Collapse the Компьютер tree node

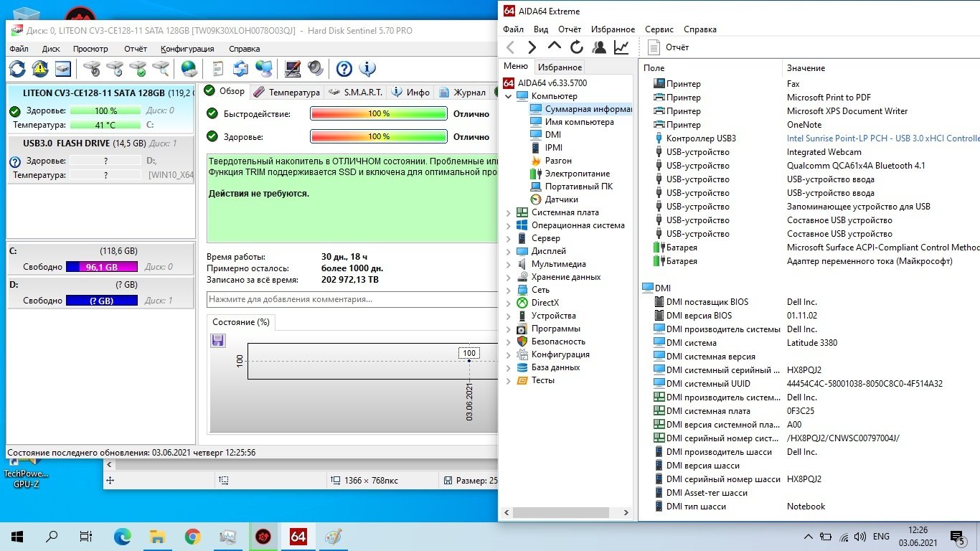509,96
